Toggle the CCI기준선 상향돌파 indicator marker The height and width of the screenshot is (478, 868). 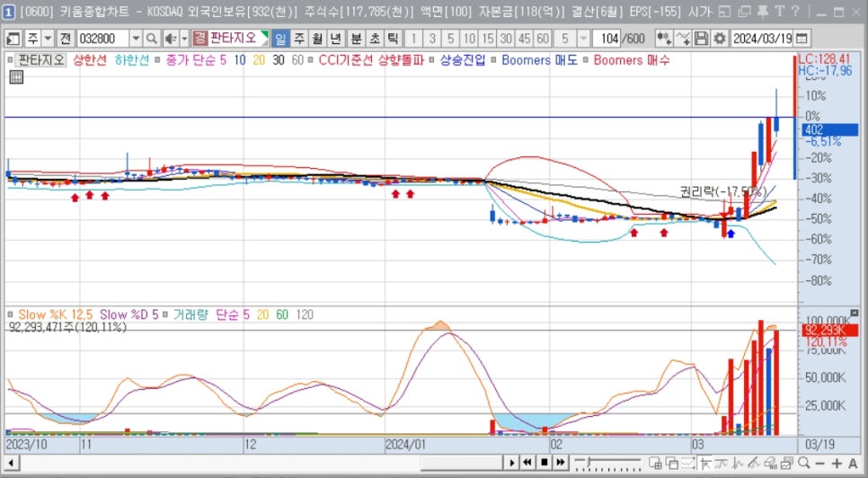tap(310, 60)
